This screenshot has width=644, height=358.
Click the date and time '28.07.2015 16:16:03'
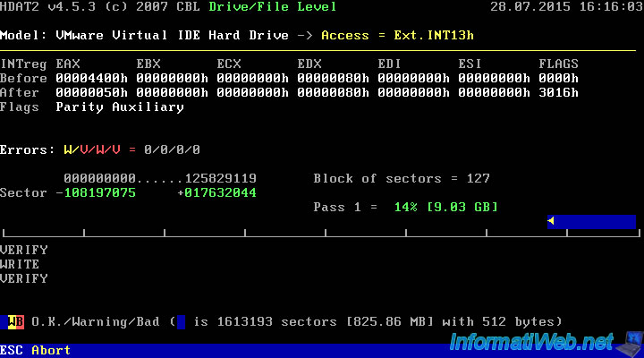click(x=567, y=6)
